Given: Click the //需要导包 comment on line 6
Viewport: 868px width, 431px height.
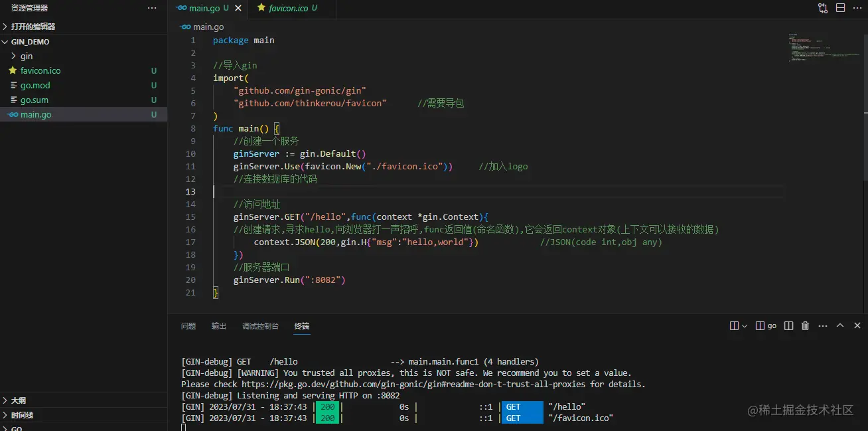Looking at the screenshot, I should pyautogui.click(x=441, y=103).
